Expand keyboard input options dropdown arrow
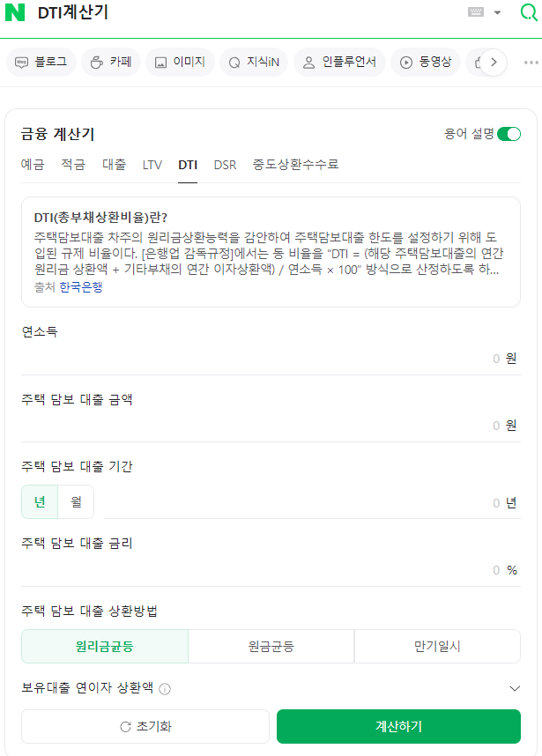The image size is (542, 756). tap(498, 12)
